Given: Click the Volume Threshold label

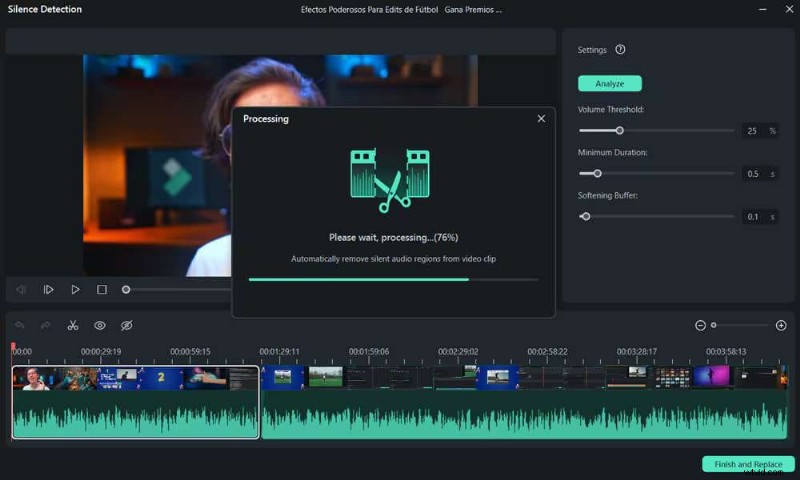Looking at the screenshot, I should point(611,109).
